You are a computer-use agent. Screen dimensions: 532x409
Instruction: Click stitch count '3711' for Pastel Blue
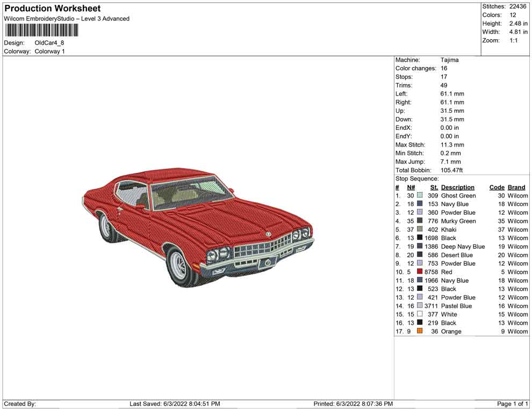431,305
